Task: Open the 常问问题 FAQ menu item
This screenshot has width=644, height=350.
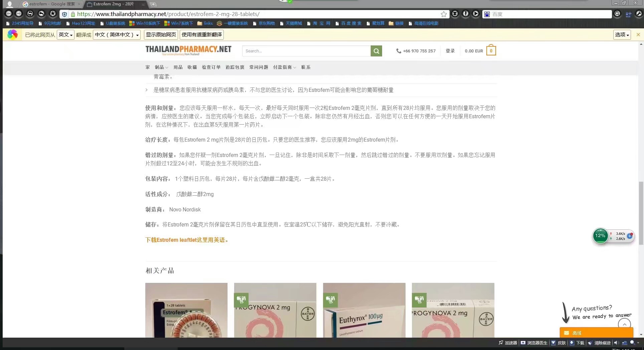Action: point(259,67)
